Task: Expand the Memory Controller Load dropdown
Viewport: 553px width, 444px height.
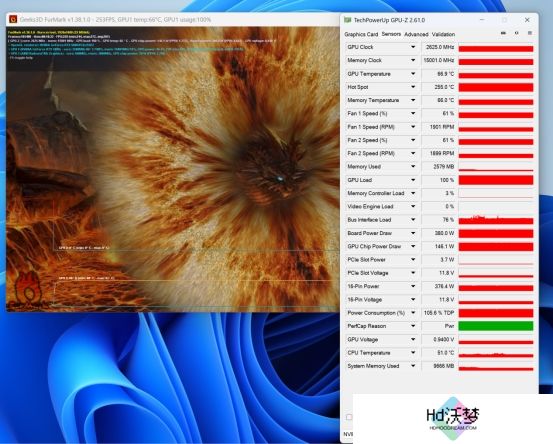Action: click(x=413, y=193)
